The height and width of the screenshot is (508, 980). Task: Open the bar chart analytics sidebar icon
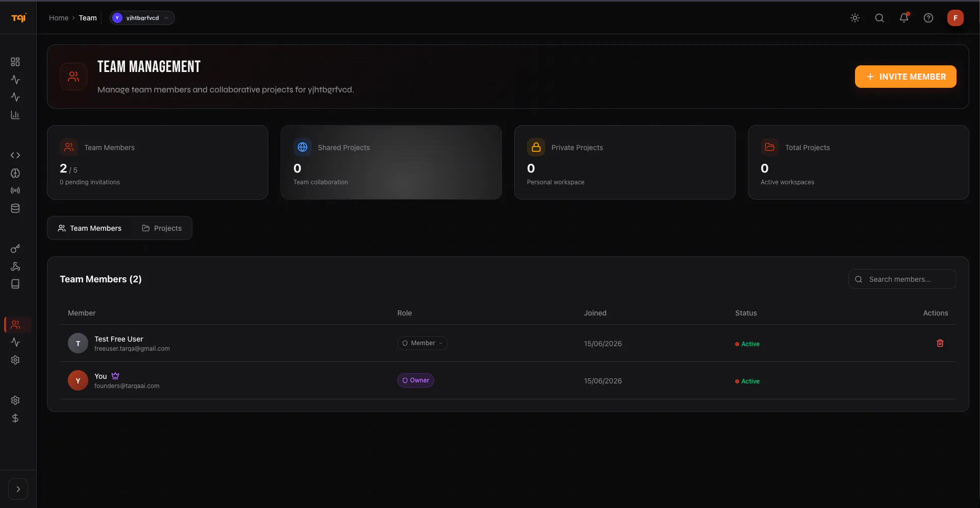coord(15,115)
